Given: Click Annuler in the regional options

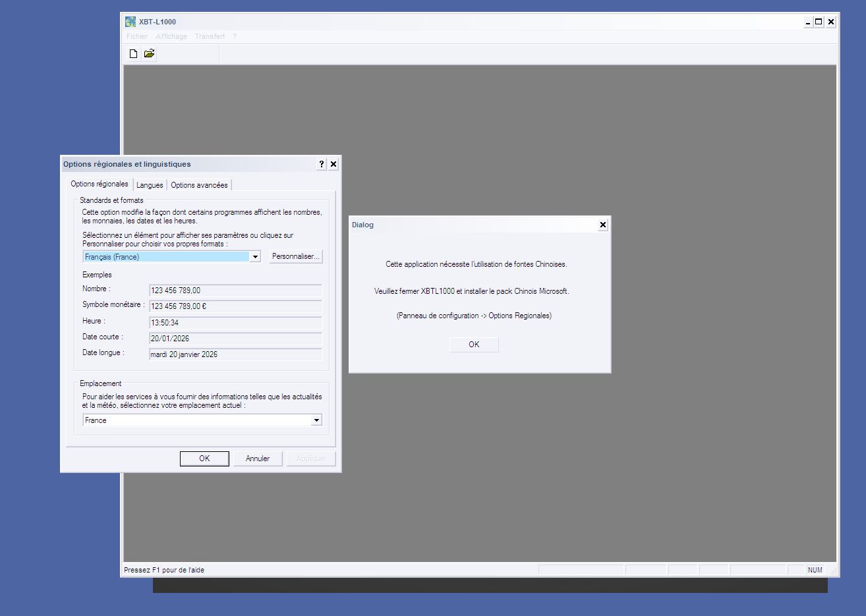Looking at the screenshot, I should tap(258, 459).
